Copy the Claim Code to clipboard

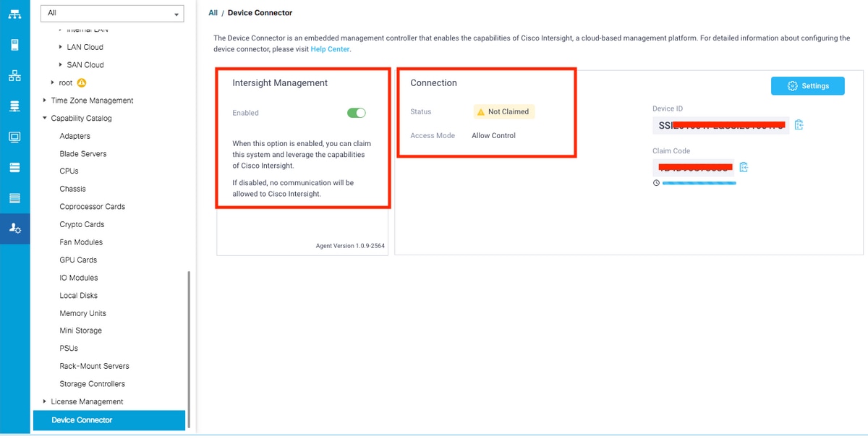pos(744,168)
